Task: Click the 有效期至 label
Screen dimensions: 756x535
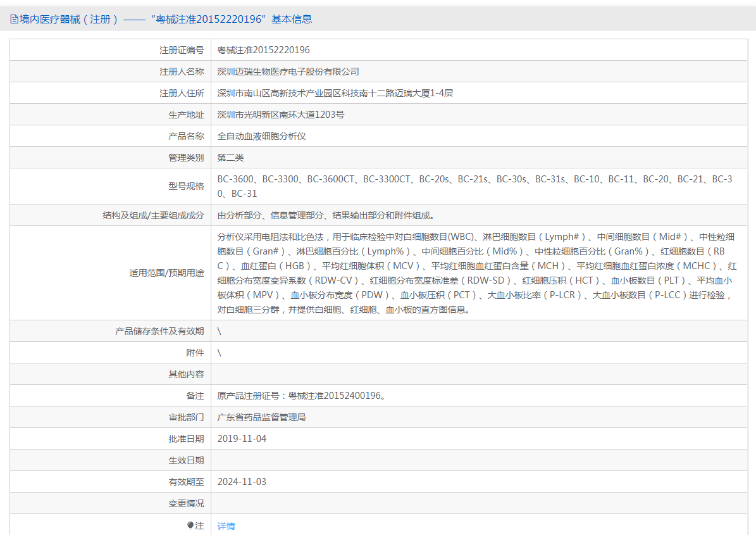Action: pos(186,481)
